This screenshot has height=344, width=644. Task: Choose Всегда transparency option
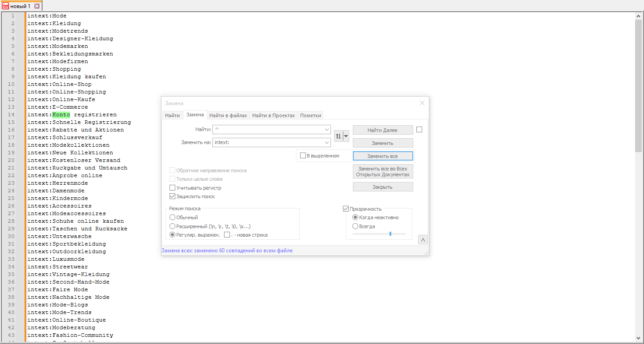point(356,226)
